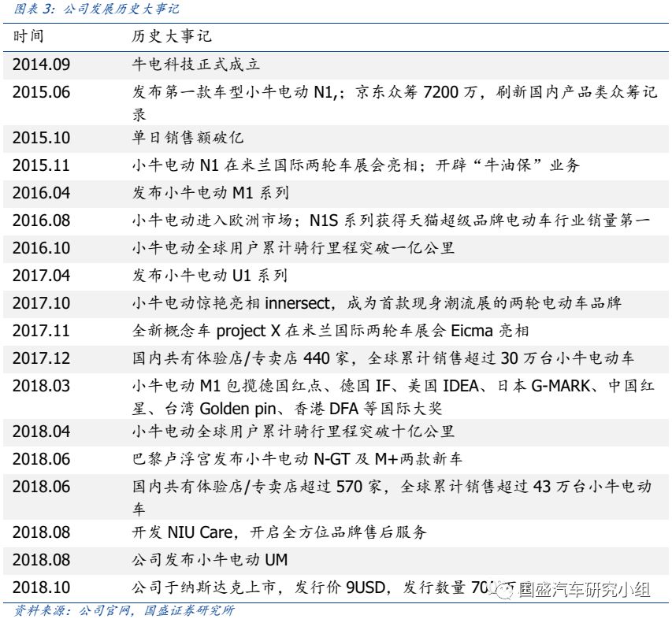The width and height of the screenshot is (672, 619).
Task: Click the date cell 2017.11
Action: coord(41,331)
